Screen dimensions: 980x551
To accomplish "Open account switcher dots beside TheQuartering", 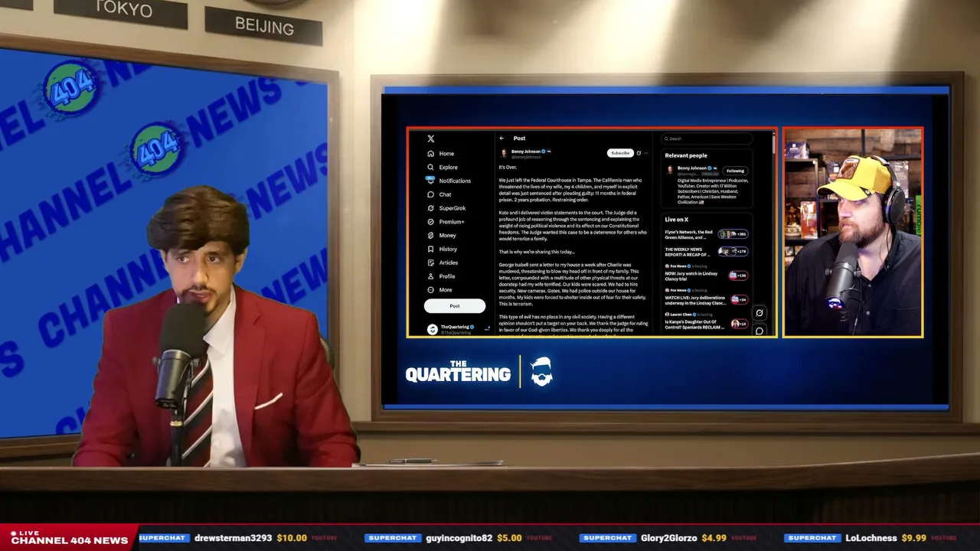I will [x=487, y=328].
